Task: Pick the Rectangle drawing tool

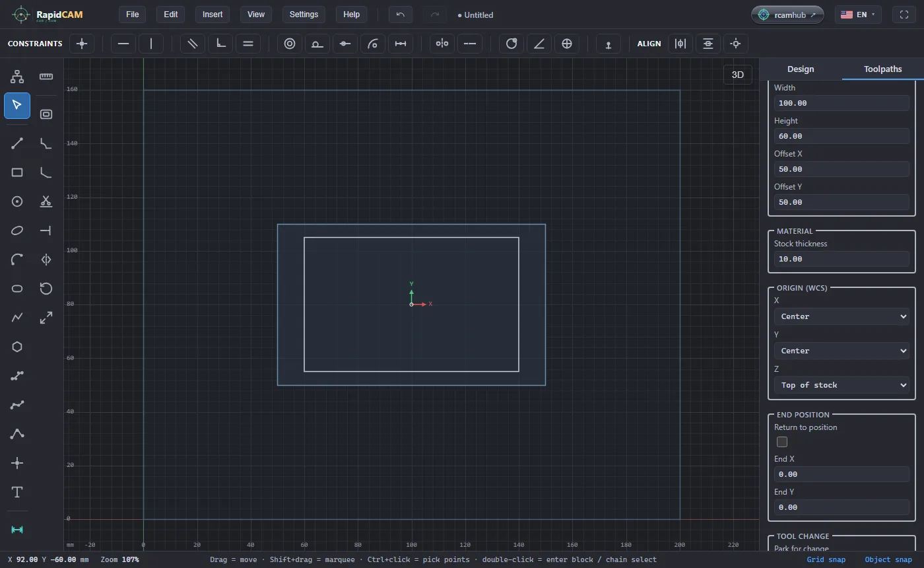Action: pyautogui.click(x=17, y=172)
